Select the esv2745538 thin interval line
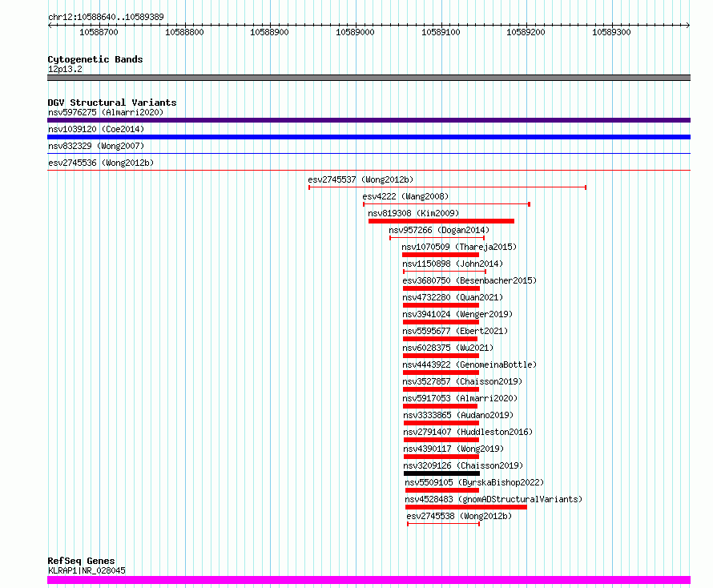The image size is (713, 588). point(443,524)
